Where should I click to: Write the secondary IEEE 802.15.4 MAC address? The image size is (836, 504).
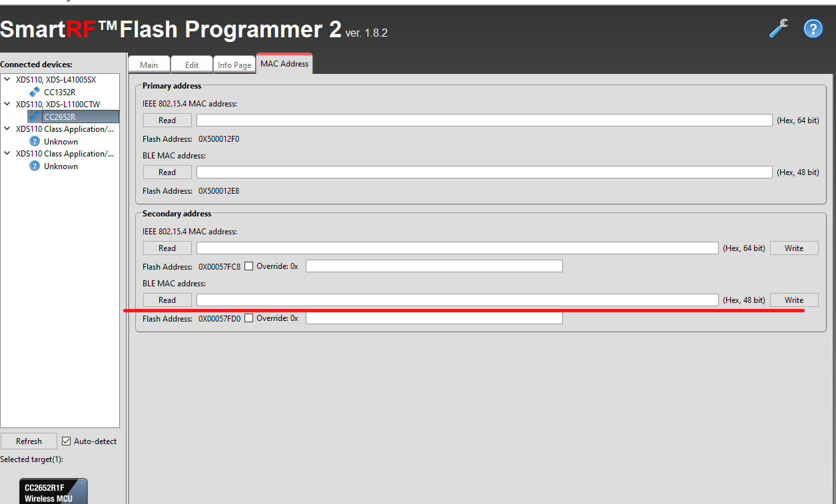[794, 248]
